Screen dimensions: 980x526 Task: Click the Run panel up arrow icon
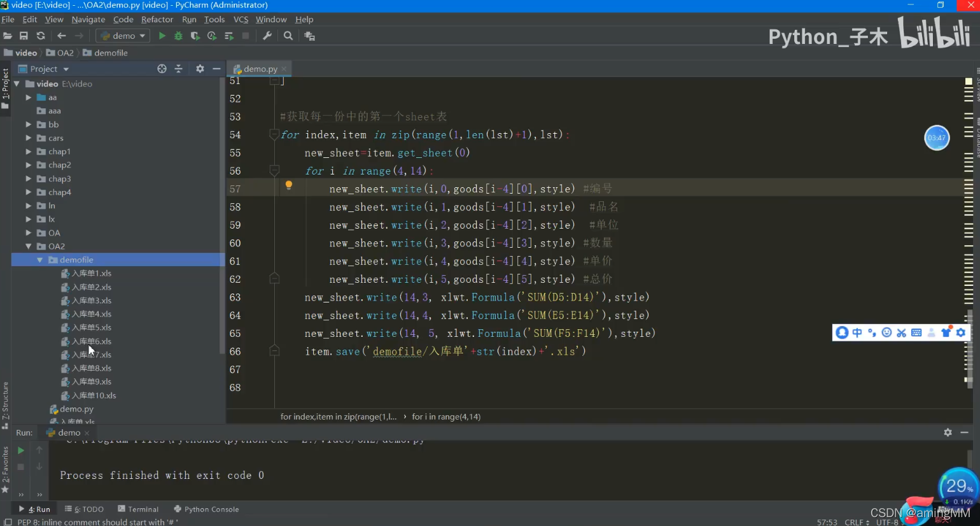[x=39, y=450]
